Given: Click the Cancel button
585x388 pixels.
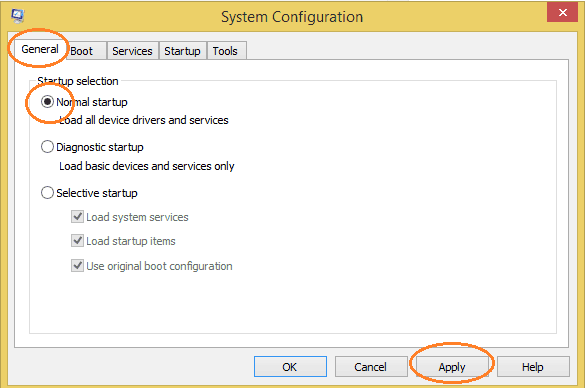Looking at the screenshot, I should tap(371, 367).
